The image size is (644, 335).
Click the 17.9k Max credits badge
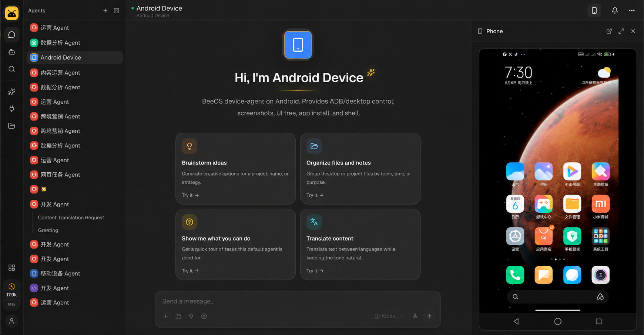[x=12, y=295]
